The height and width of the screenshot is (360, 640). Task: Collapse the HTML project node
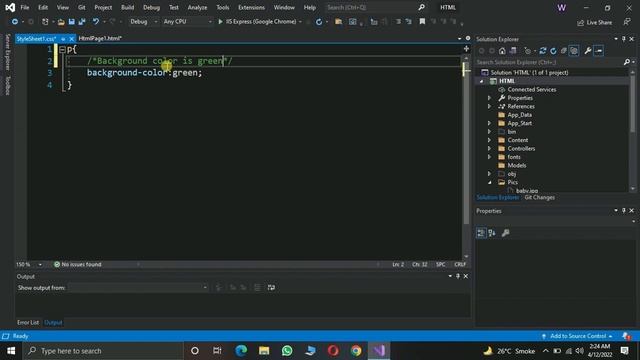click(x=482, y=81)
